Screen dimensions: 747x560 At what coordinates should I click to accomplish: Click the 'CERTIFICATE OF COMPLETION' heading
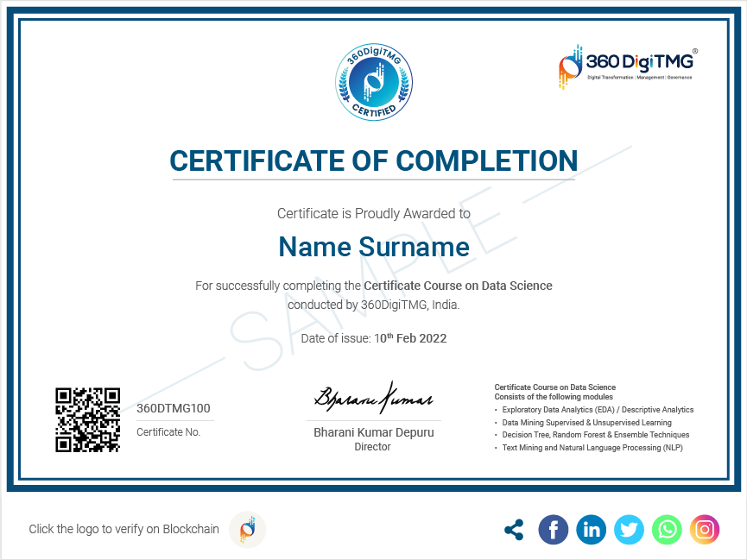[374, 161]
